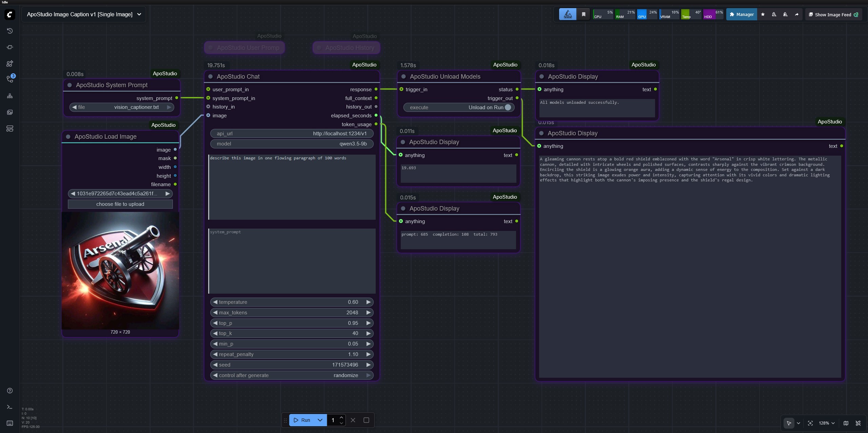This screenshot has height=433, width=868.
Task: Click the bookmark icon in top toolbar
Action: click(x=584, y=14)
